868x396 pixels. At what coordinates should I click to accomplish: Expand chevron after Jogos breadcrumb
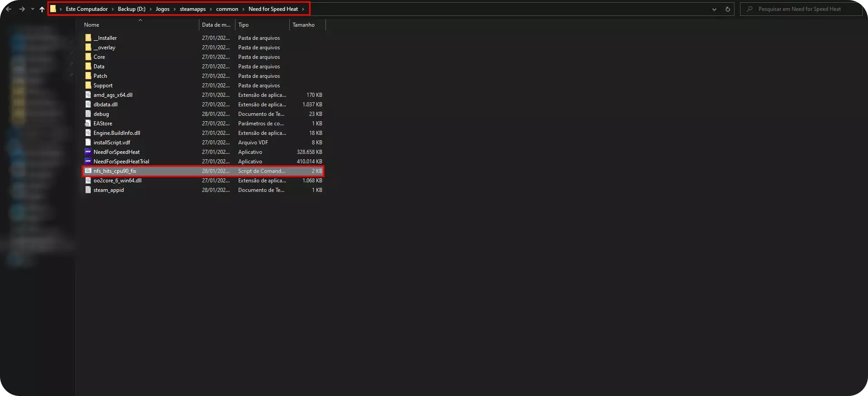coord(175,9)
